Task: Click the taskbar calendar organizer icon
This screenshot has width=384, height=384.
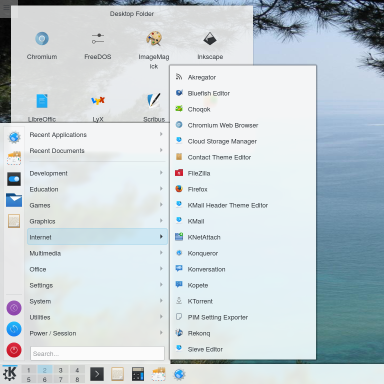Action: point(158,374)
